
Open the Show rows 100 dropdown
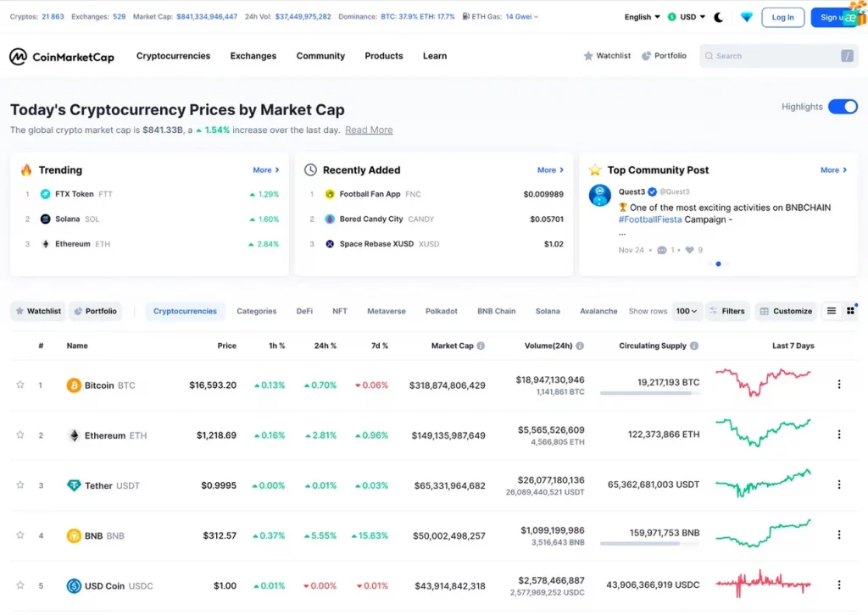tap(686, 311)
